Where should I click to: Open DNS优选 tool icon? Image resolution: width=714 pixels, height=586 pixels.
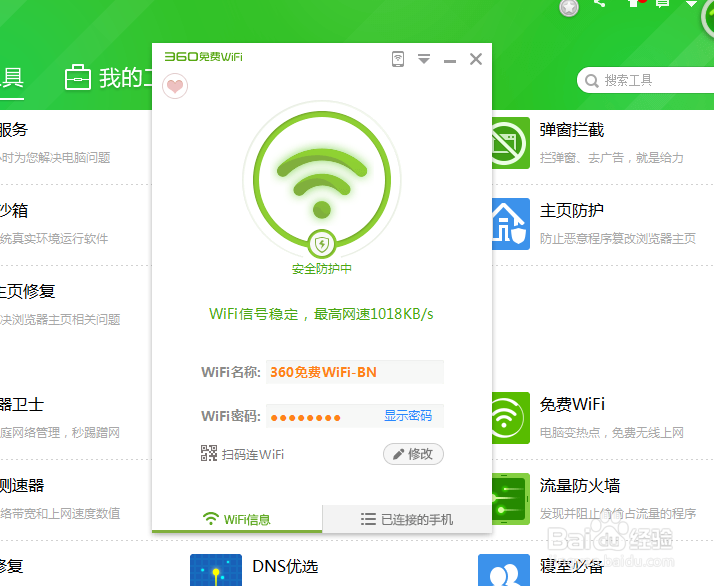tap(216, 570)
